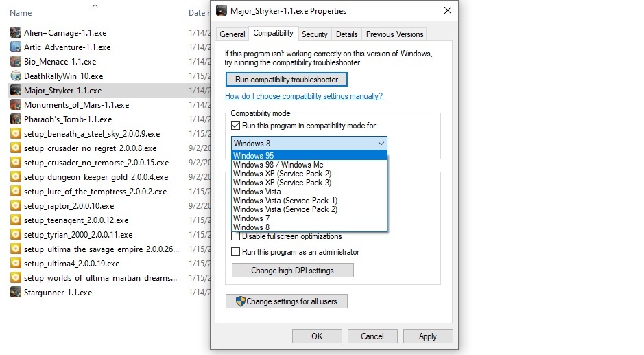The image size is (644, 355).
Task: Select file name setup_raptor_2.0.0.10.exe
Action: (69, 205)
